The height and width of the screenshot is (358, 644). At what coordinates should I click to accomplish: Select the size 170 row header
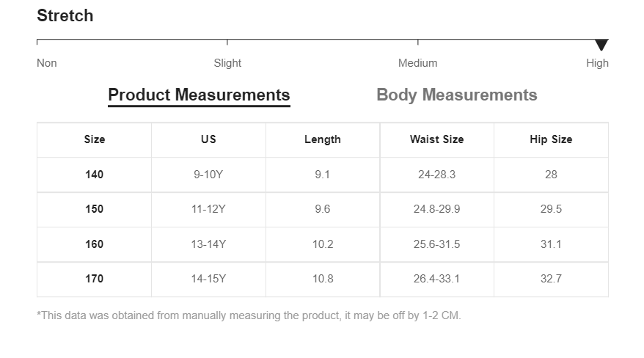94,279
